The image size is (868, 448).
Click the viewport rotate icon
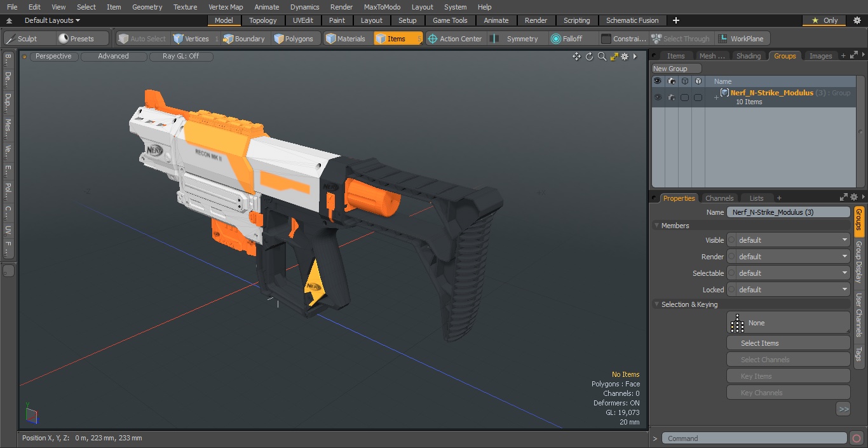pos(589,57)
